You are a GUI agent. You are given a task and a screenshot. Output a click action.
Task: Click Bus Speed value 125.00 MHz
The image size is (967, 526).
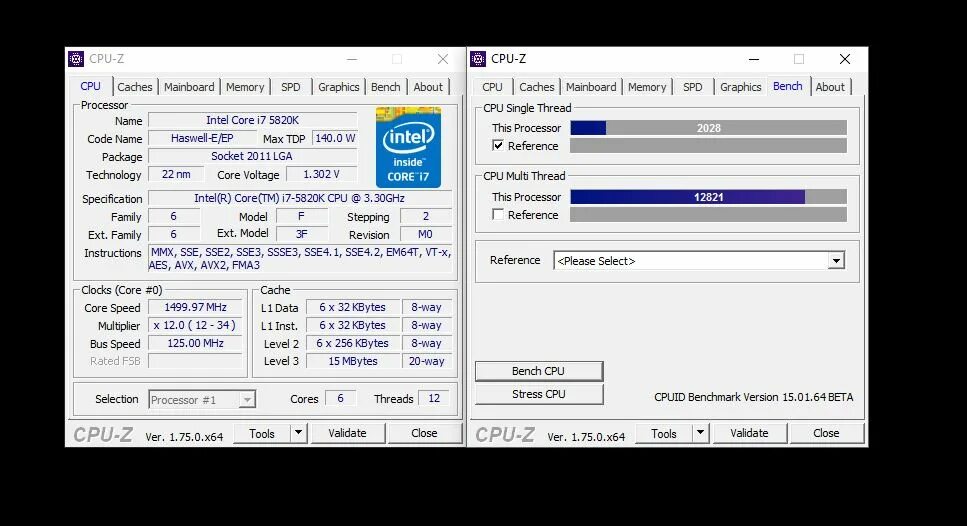tap(195, 343)
